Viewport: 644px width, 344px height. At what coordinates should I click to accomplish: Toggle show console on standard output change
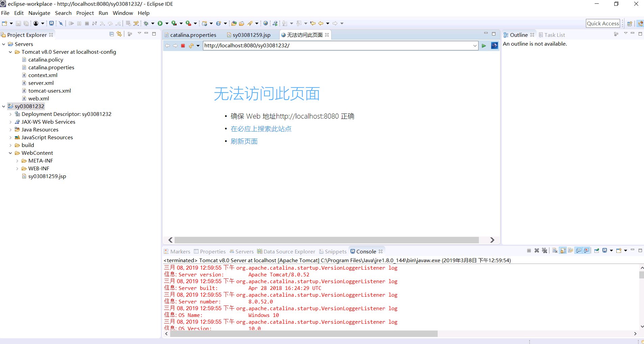click(579, 250)
